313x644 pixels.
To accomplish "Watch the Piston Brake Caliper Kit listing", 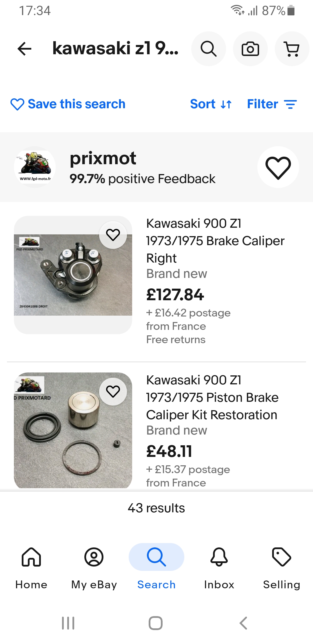I will (x=113, y=391).
